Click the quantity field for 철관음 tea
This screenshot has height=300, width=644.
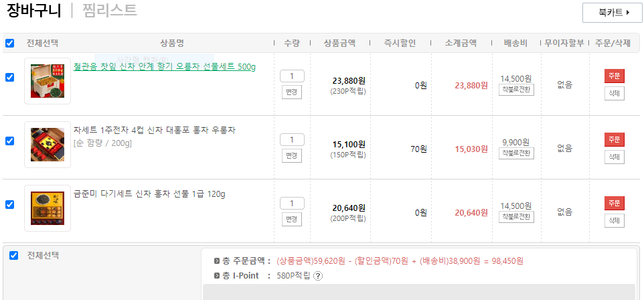[x=292, y=76]
